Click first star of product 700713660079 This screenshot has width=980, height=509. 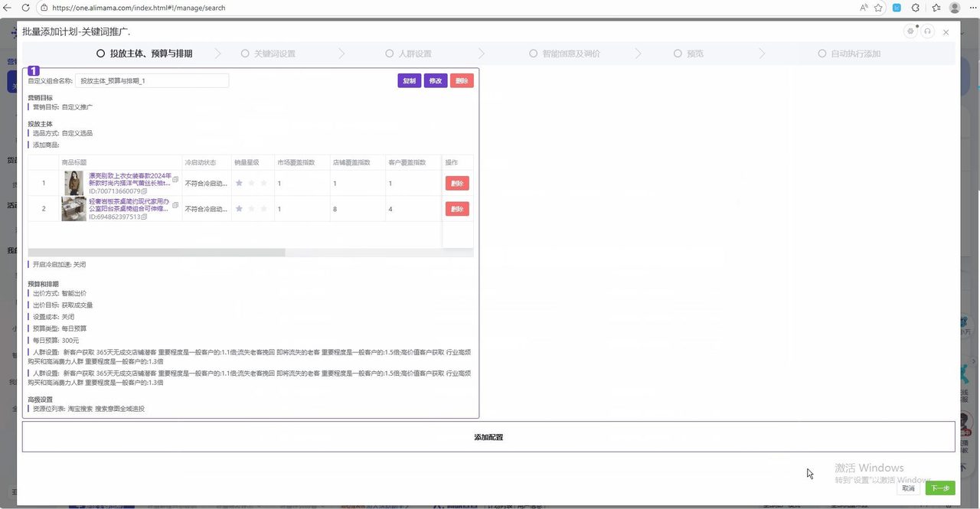click(x=239, y=184)
